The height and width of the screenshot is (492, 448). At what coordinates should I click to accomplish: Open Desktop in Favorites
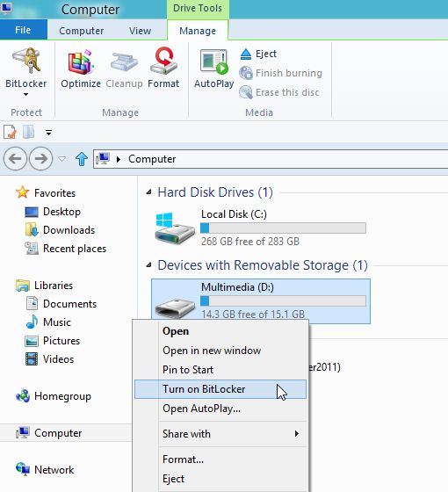pos(53,212)
